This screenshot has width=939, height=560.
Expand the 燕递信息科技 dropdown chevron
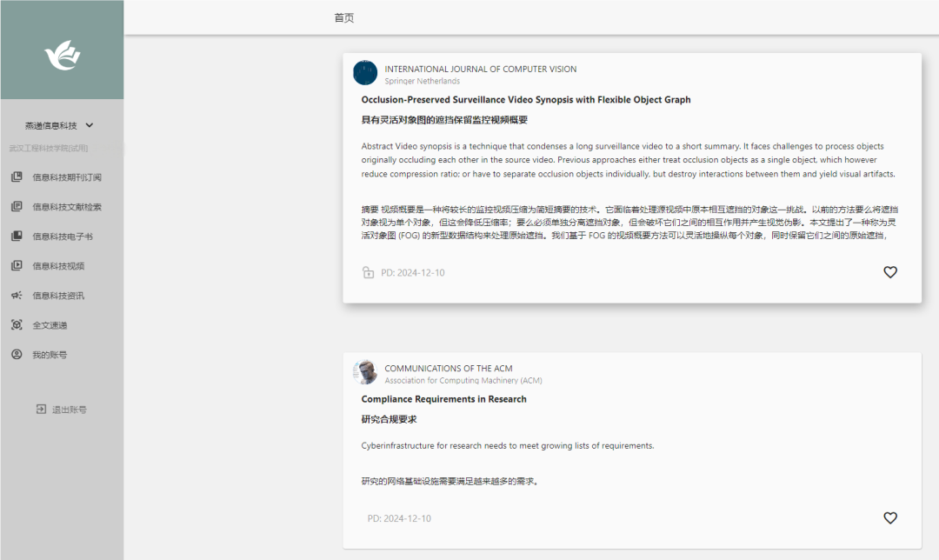(x=90, y=126)
